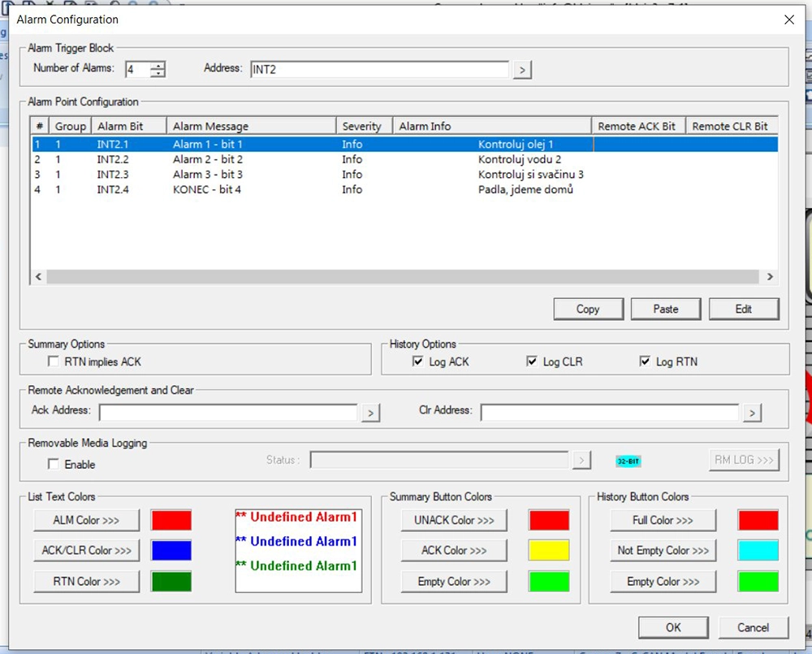Enable Removable Media Logging checkbox

tap(54, 465)
